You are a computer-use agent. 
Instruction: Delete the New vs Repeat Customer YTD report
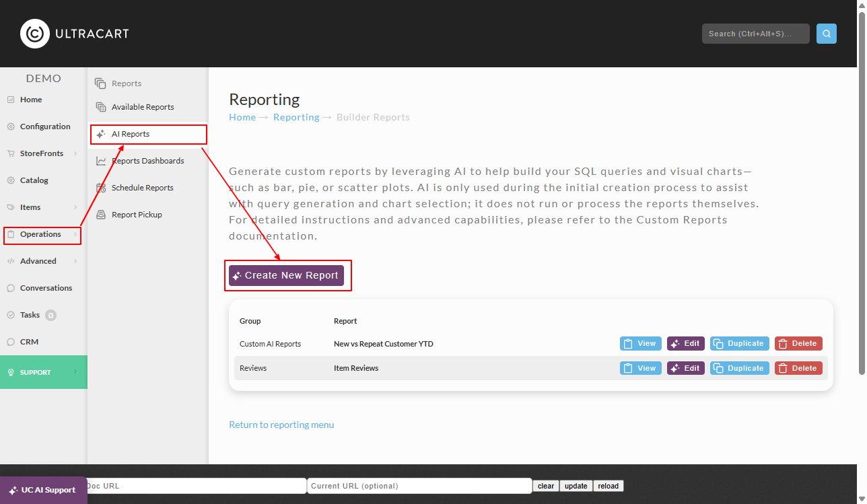pyautogui.click(x=798, y=343)
